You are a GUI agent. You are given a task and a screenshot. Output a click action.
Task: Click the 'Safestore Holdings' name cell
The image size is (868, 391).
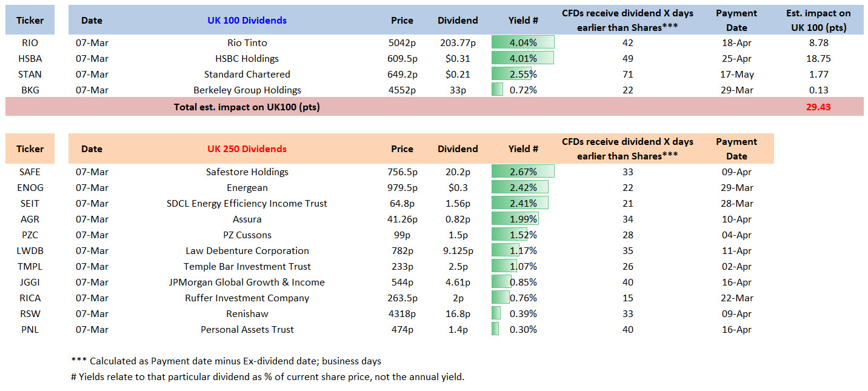247,172
